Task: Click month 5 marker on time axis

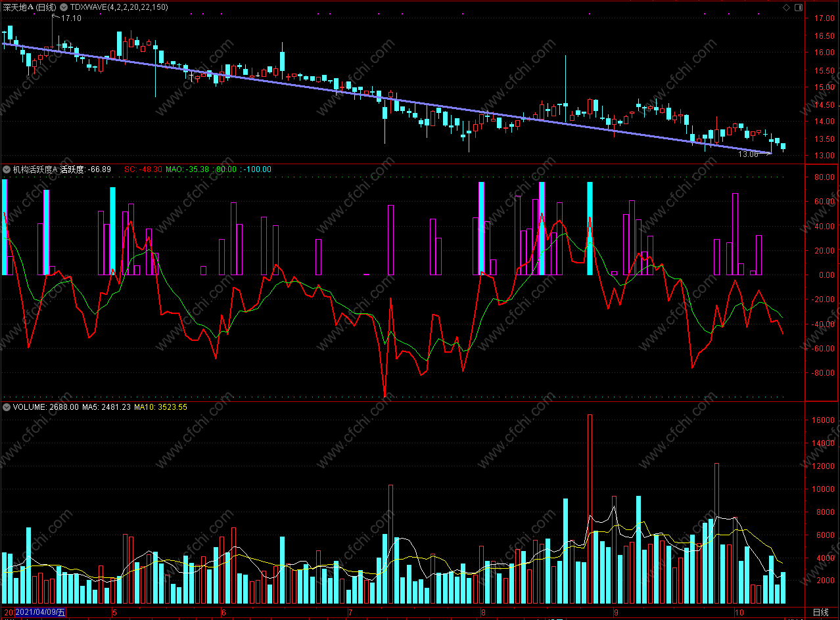Action: point(114,612)
